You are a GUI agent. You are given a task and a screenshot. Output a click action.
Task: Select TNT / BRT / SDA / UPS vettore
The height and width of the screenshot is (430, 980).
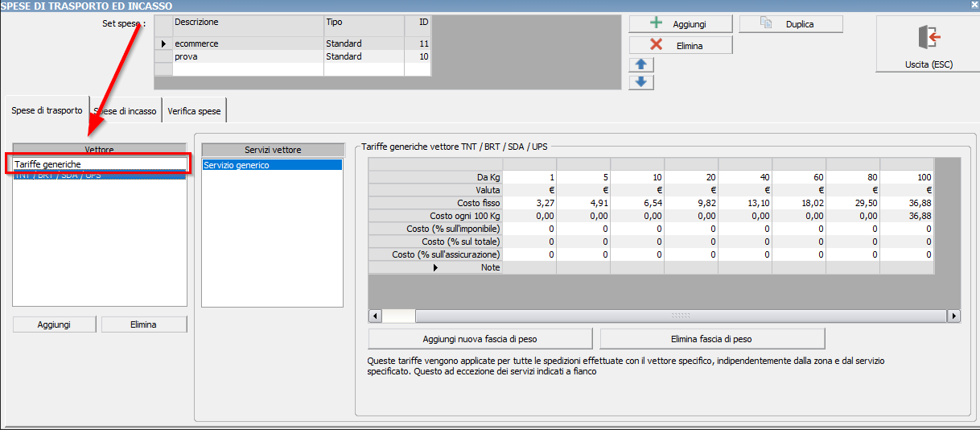point(100,175)
